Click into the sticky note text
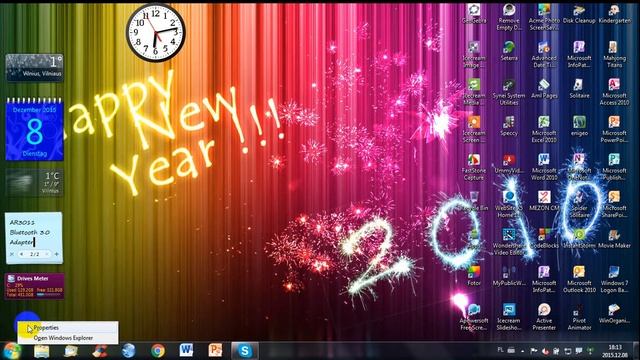This screenshot has height=360, width=640. [30, 232]
